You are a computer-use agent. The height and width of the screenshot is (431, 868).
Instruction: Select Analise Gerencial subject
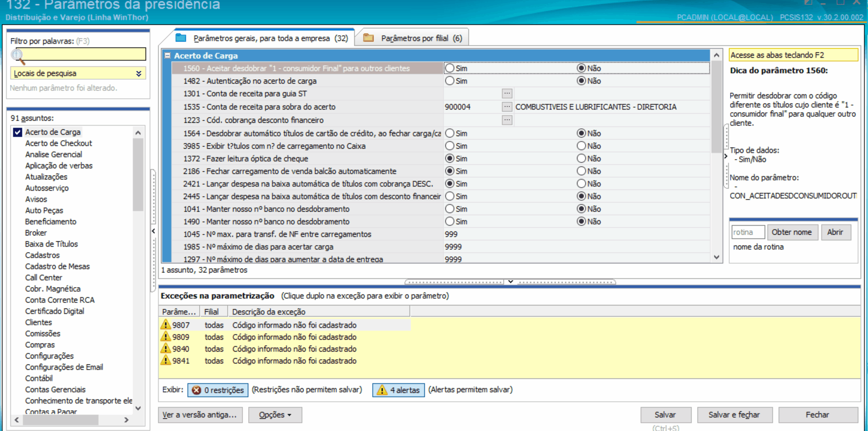click(x=53, y=154)
